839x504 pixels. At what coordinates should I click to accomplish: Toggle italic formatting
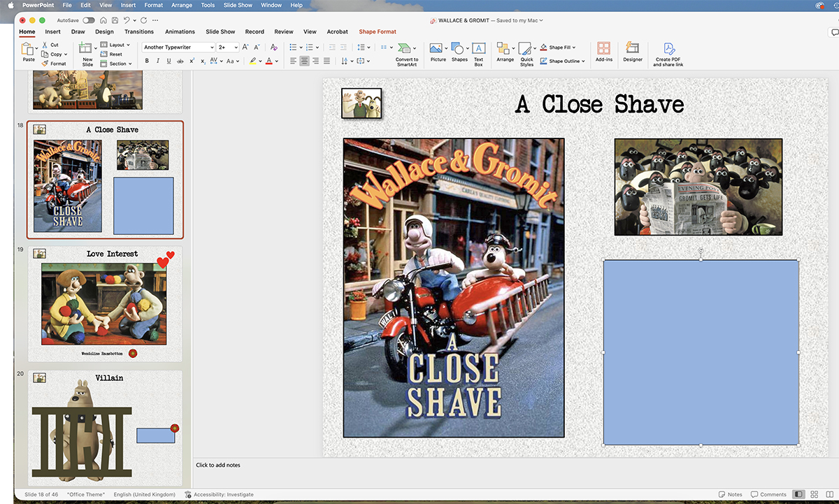tap(158, 61)
